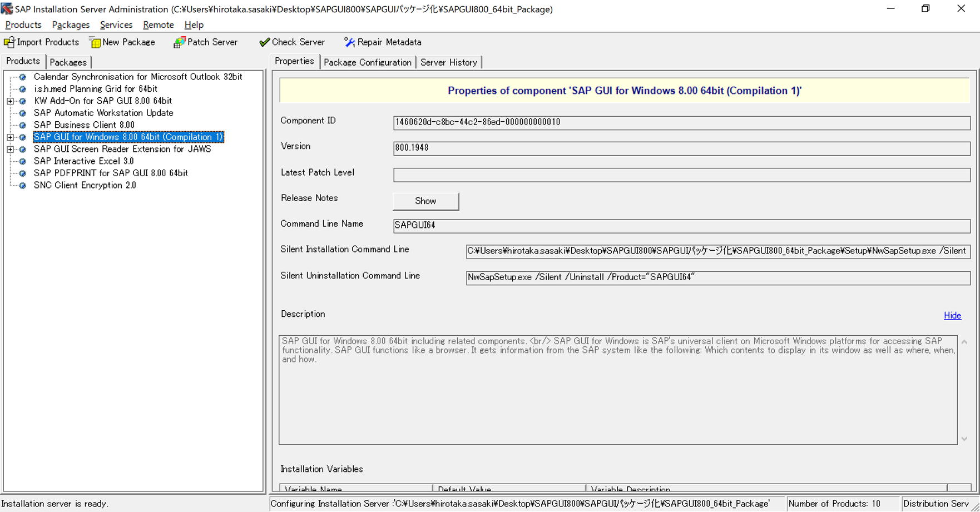Open the Services menu
The height and width of the screenshot is (512, 980).
pyautogui.click(x=116, y=25)
